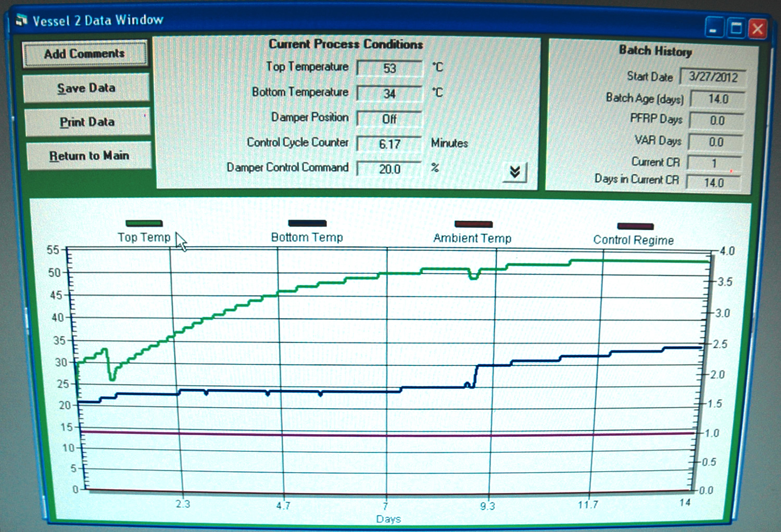781x532 pixels.
Task: Click the 11.7 days axis tick label
Action: pos(588,504)
